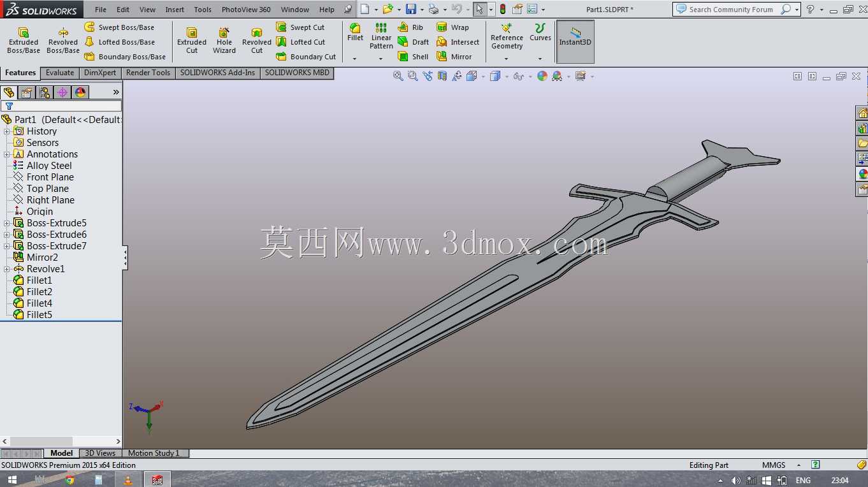Select the Intersect feature
The width and height of the screenshot is (868, 487).
[458, 42]
